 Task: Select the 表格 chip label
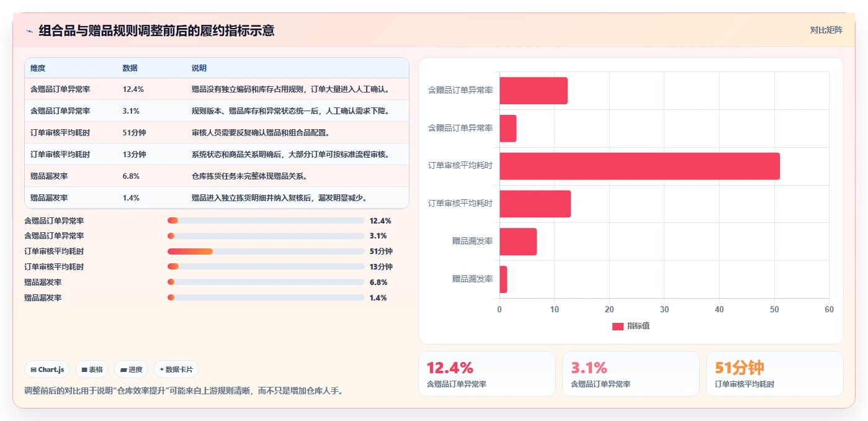[96, 369]
